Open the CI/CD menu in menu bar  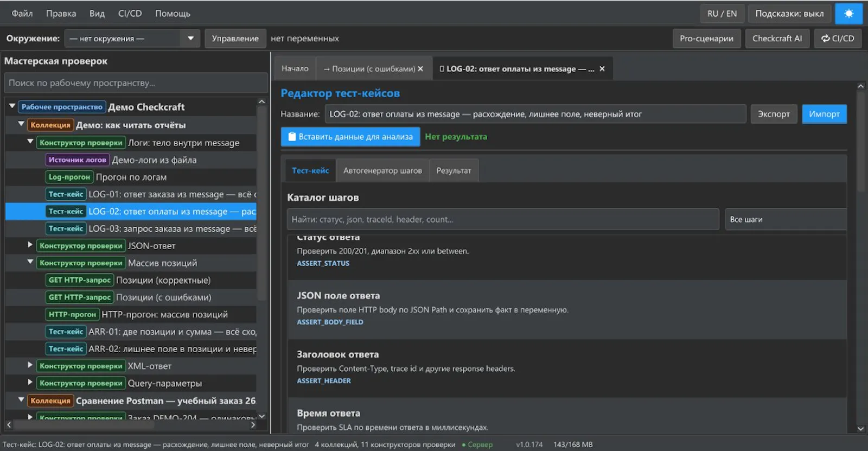[130, 14]
